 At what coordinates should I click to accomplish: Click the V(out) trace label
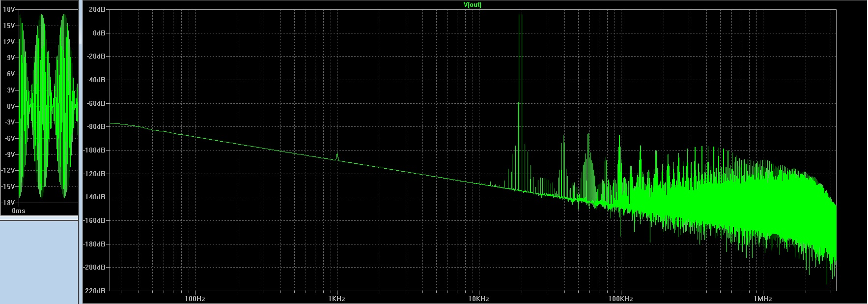click(472, 4)
